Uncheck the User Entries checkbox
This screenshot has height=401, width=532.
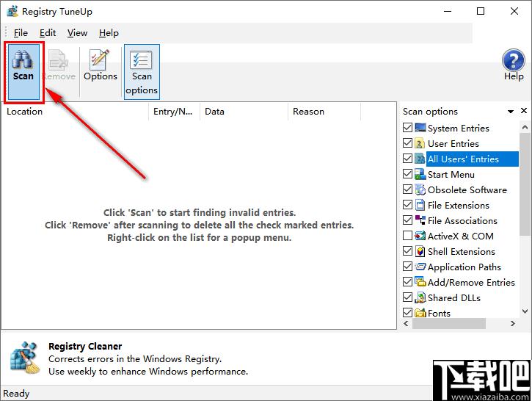coord(407,143)
